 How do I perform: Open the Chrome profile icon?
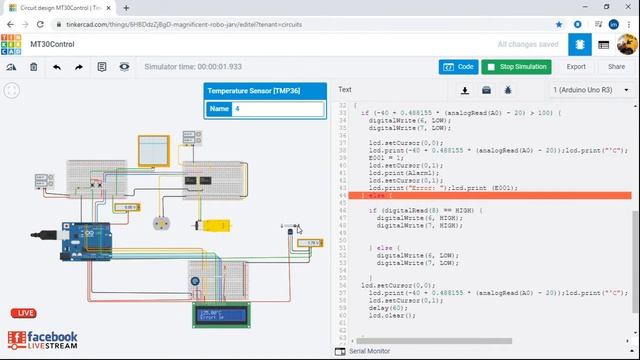pos(613,24)
